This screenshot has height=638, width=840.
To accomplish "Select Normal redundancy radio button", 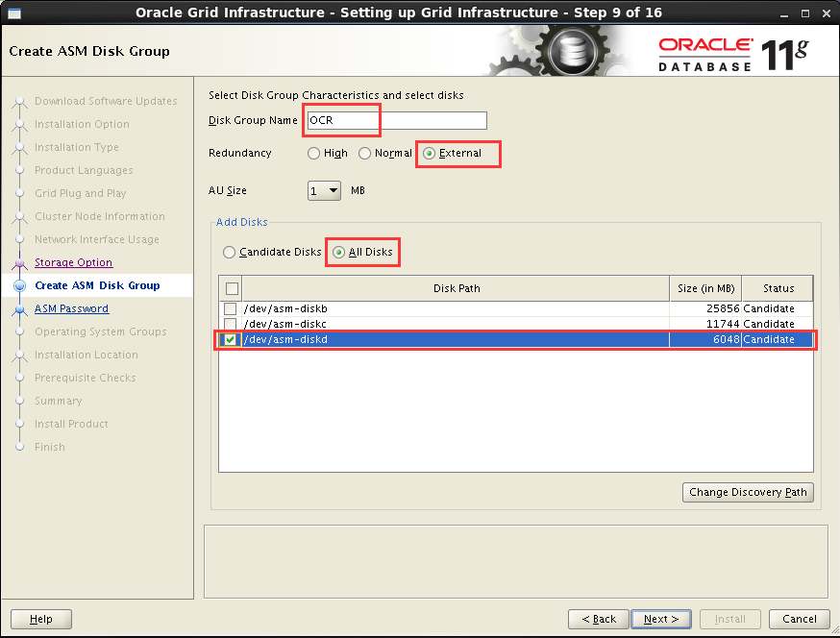I will (365, 153).
